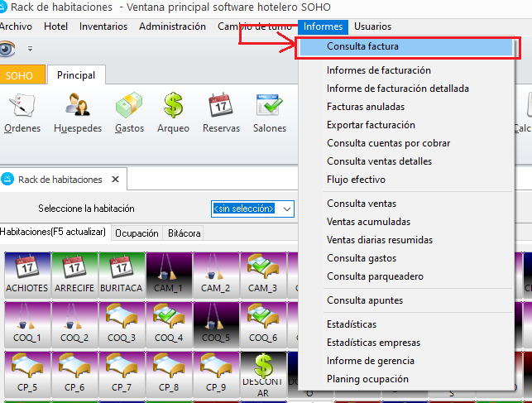The image size is (532, 403).
Task: Open quick access toolbar customize arrow
Action: 31,50
